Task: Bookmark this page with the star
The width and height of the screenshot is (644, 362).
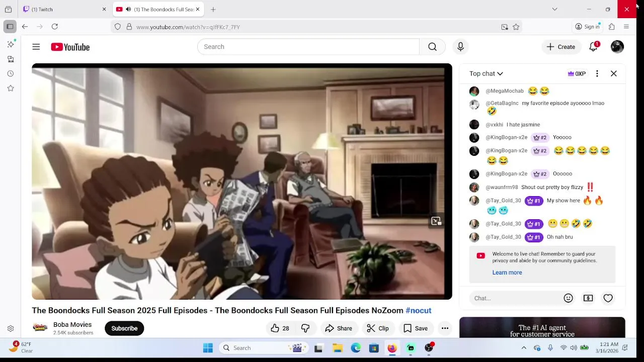Action: [x=516, y=27]
